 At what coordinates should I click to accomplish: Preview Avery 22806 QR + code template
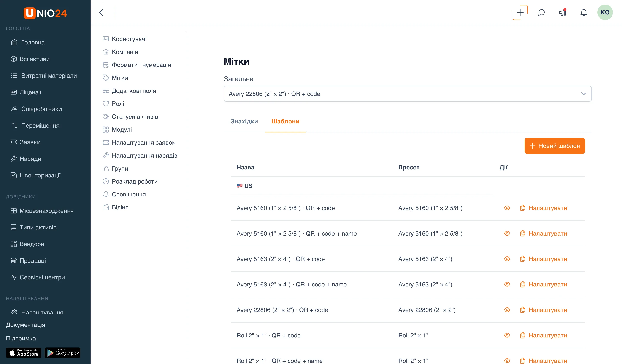point(507,310)
